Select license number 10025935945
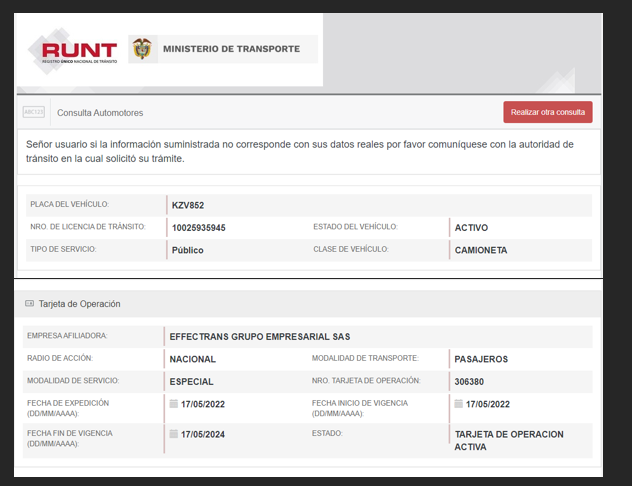The width and height of the screenshot is (632, 486). click(x=199, y=228)
